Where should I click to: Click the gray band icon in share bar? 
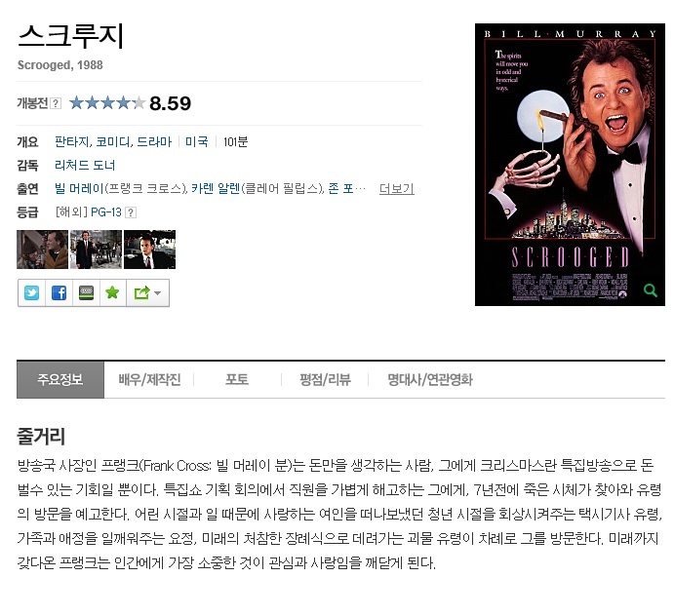click(x=87, y=293)
